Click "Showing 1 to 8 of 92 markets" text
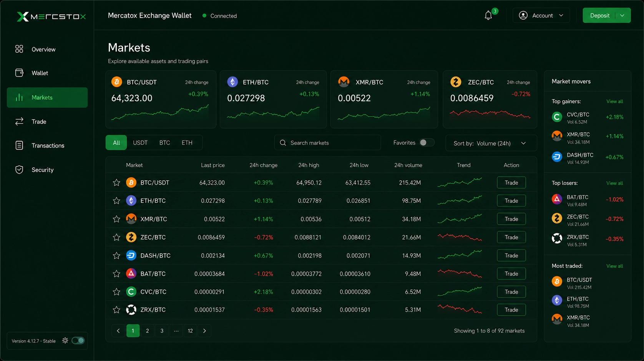The height and width of the screenshot is (361, 644). [489, 331]
